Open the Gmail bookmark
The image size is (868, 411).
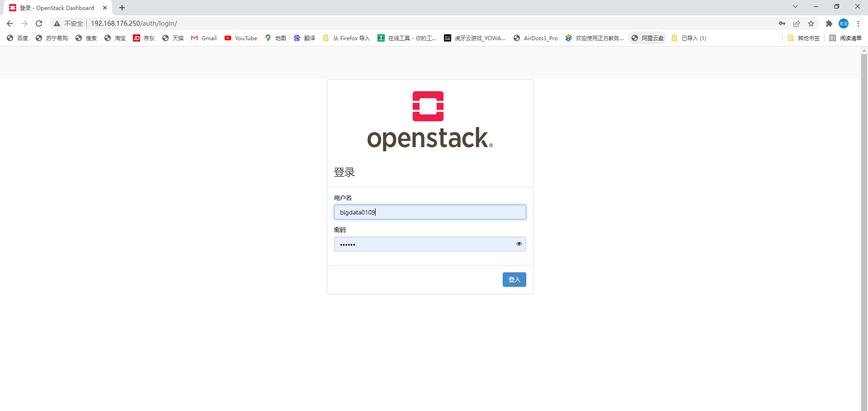tap(204, 38)
